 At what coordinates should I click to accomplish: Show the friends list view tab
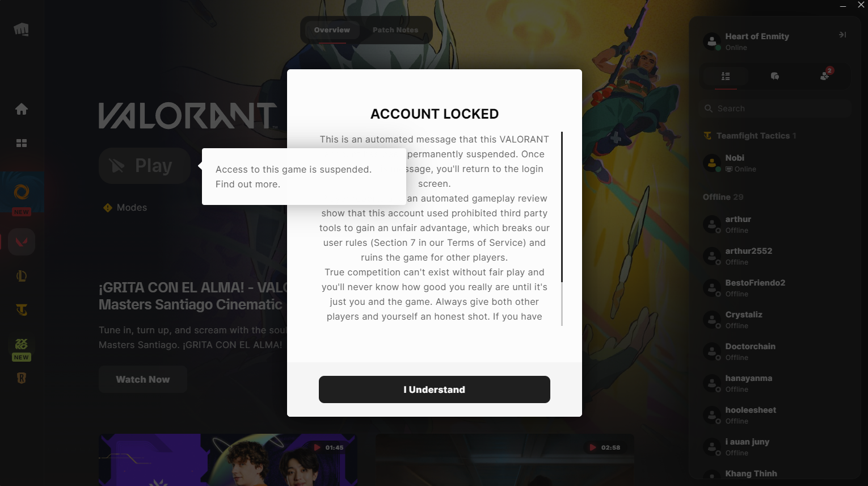click(726, 76)
